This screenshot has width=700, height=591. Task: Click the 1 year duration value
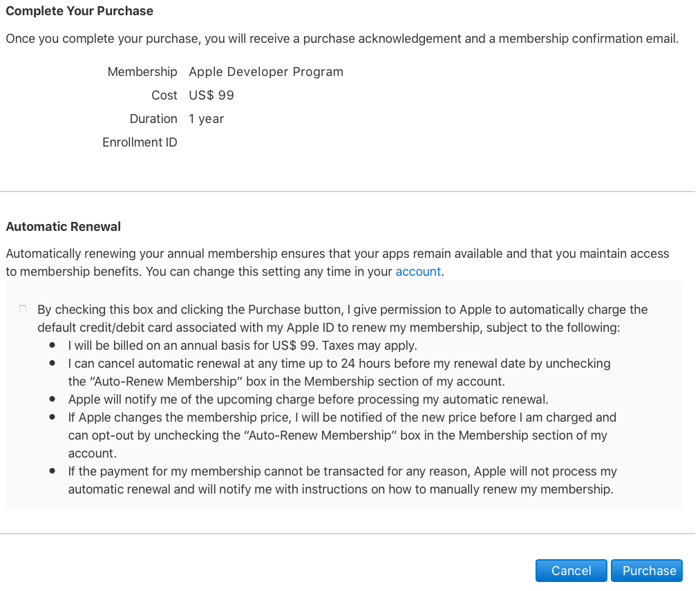[206, 119]
